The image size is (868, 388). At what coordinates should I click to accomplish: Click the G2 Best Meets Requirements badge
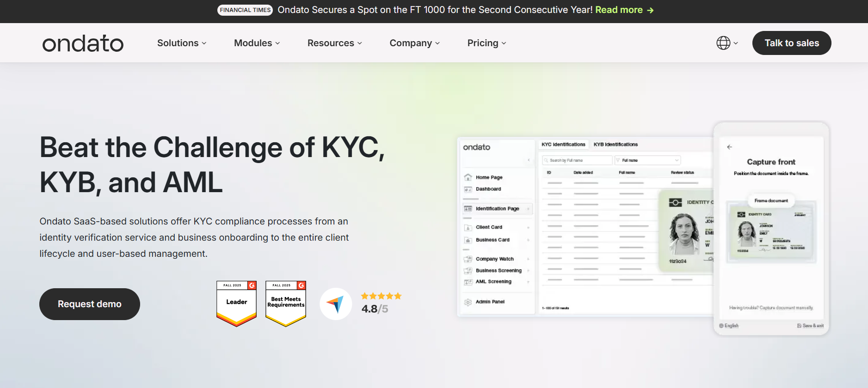(x=286, y=303)
